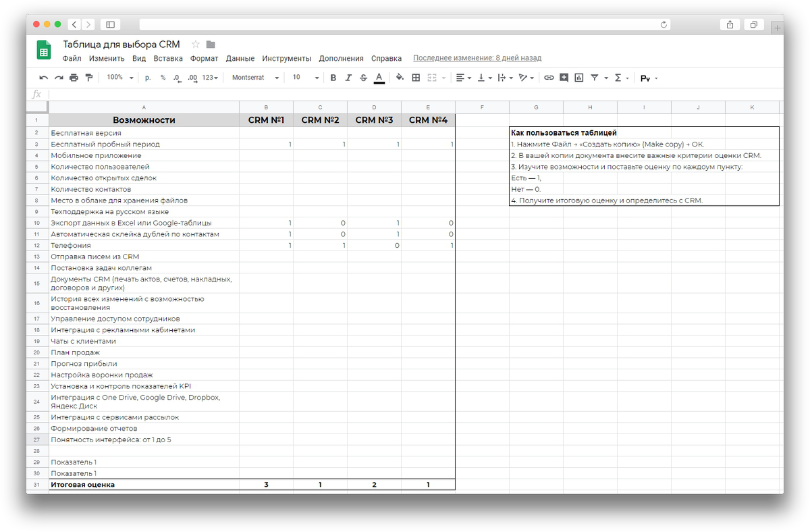The image size is (810, 532).
Task: Open the zoom 100% dropdown
Action: [x=119, y=78]
